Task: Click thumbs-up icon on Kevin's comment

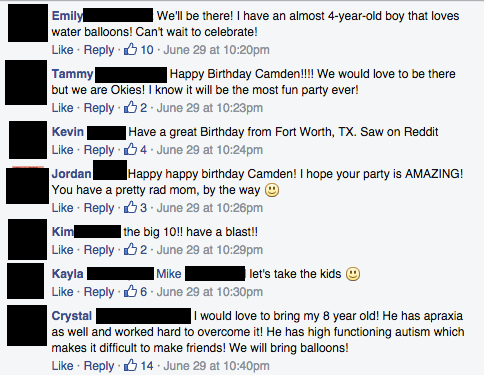Action: pos(130,149)
